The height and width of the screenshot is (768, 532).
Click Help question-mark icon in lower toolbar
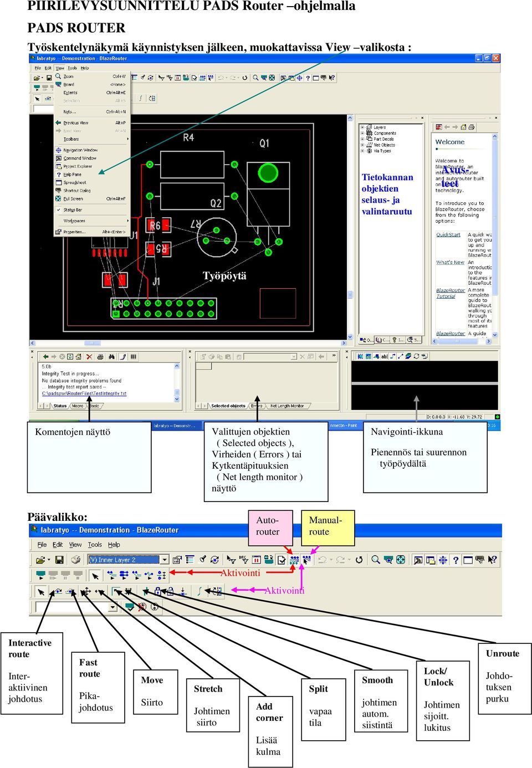point(456,560)
